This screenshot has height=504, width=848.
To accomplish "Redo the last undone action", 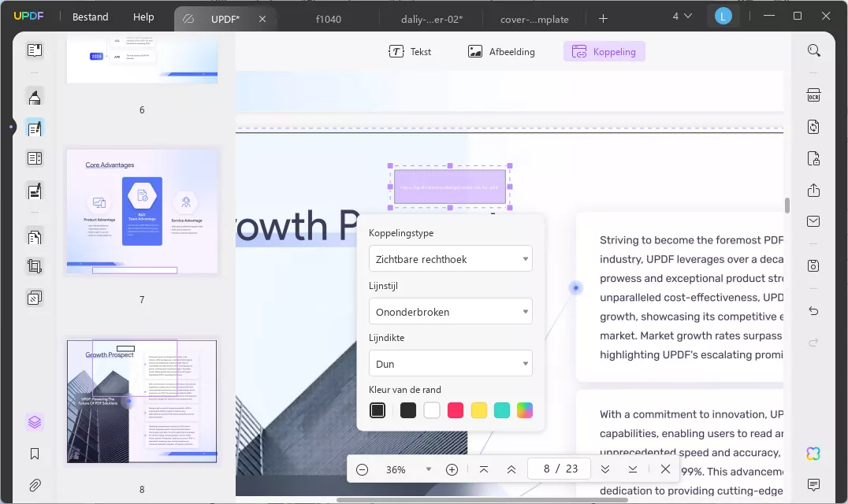I will click(813, 343).
